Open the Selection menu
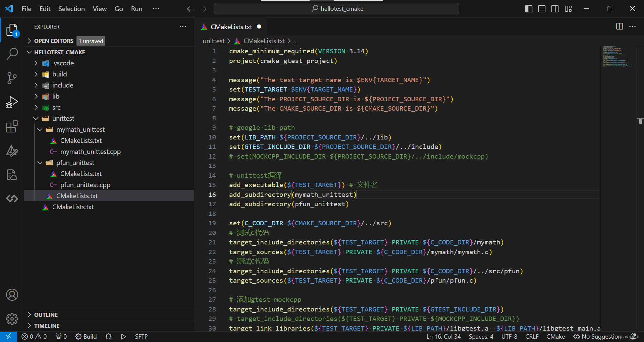 71,9
